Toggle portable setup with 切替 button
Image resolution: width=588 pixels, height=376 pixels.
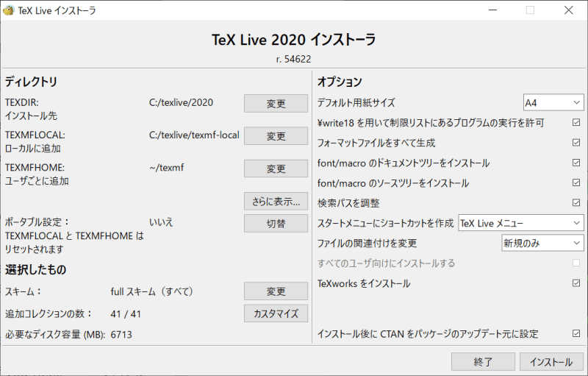click(276, 222)
